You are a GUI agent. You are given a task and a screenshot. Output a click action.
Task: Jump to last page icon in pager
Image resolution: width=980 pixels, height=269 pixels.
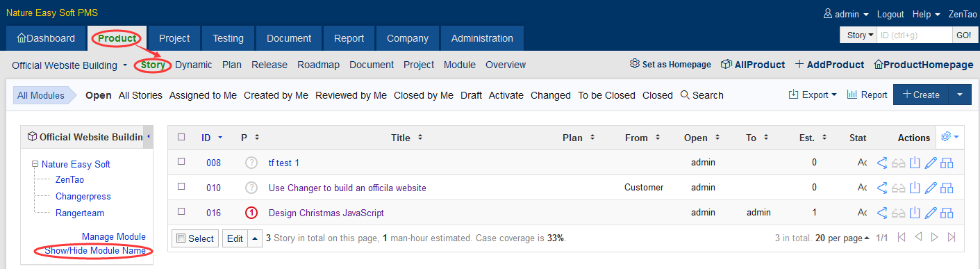pyautogui.click(x=952, y=238)
